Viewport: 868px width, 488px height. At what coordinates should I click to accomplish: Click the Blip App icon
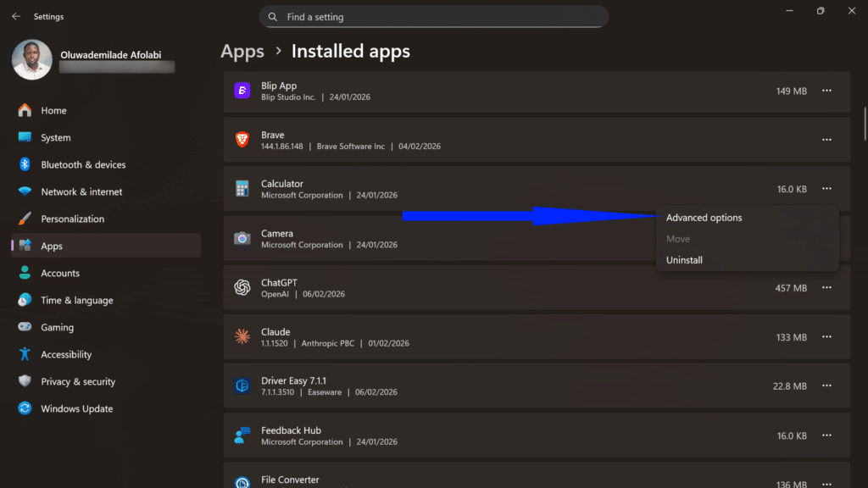coord(242,91)
